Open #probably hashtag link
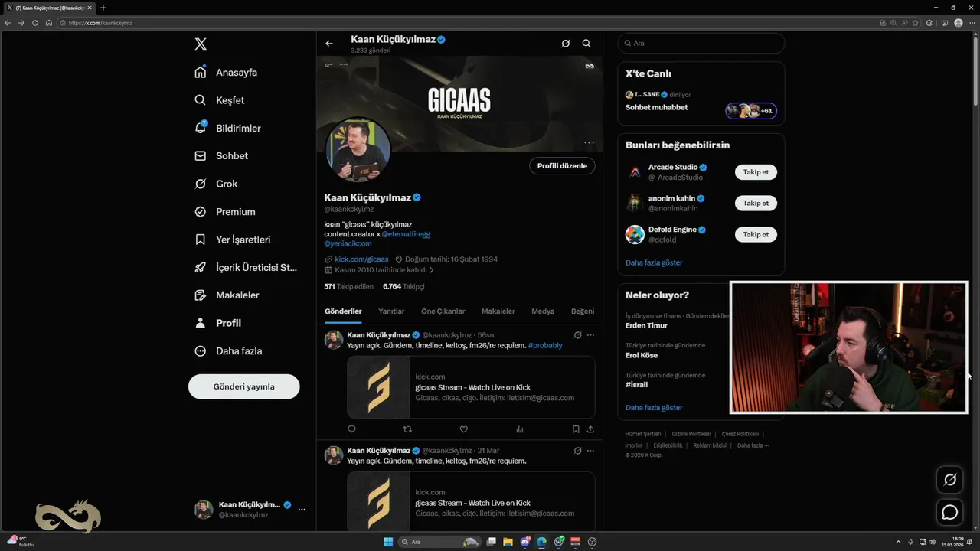 [x=545, y=345]
